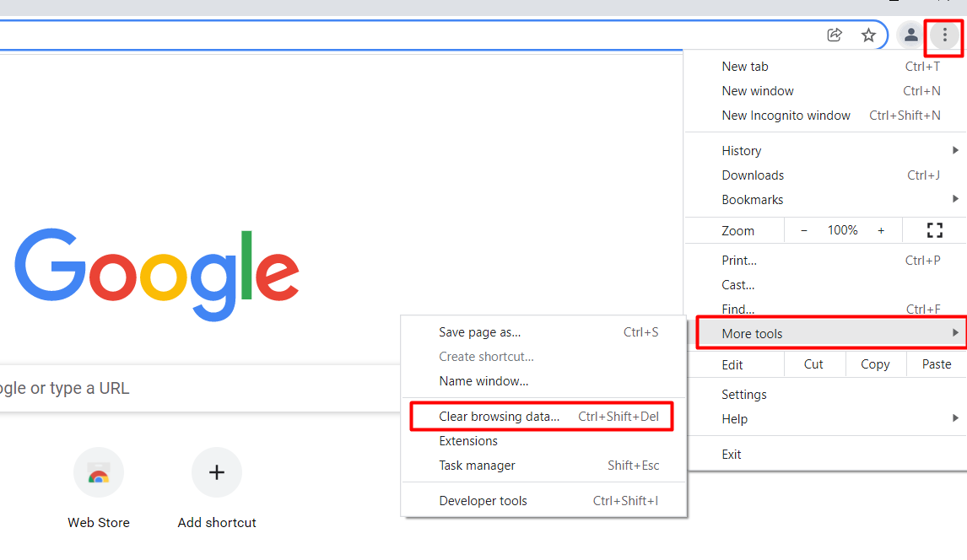Open a New Incognito window
Viewport: 967px width, 560px height.
click(x=826, y=116)
